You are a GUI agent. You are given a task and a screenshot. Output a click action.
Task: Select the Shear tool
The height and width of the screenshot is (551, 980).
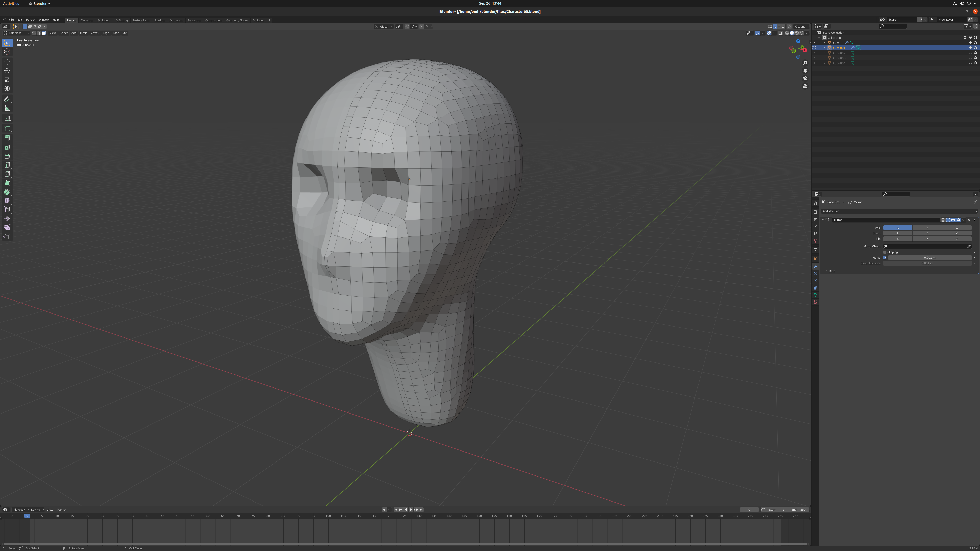(x=7, y=227)
